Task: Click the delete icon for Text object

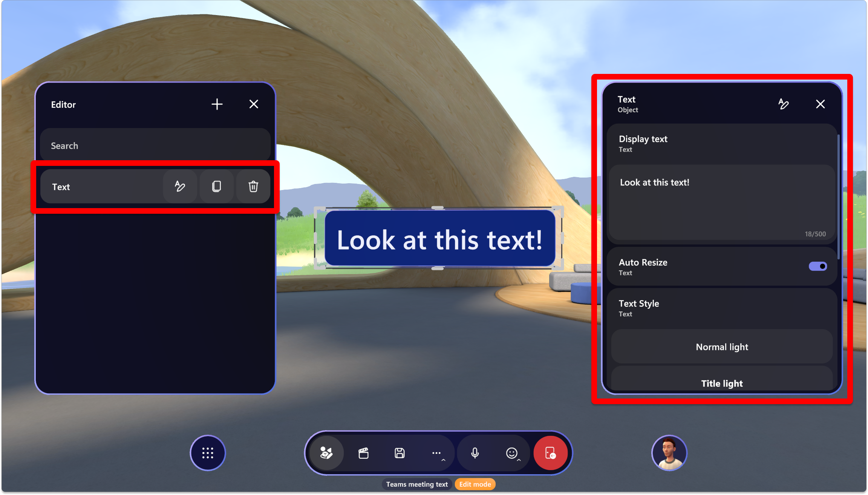Action: tap(253, 186)
